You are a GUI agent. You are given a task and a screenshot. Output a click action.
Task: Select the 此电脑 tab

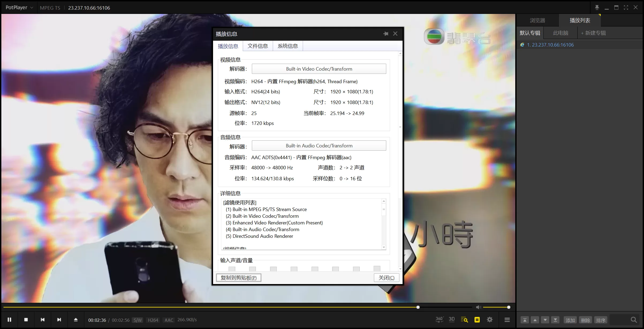click(560, 33)
